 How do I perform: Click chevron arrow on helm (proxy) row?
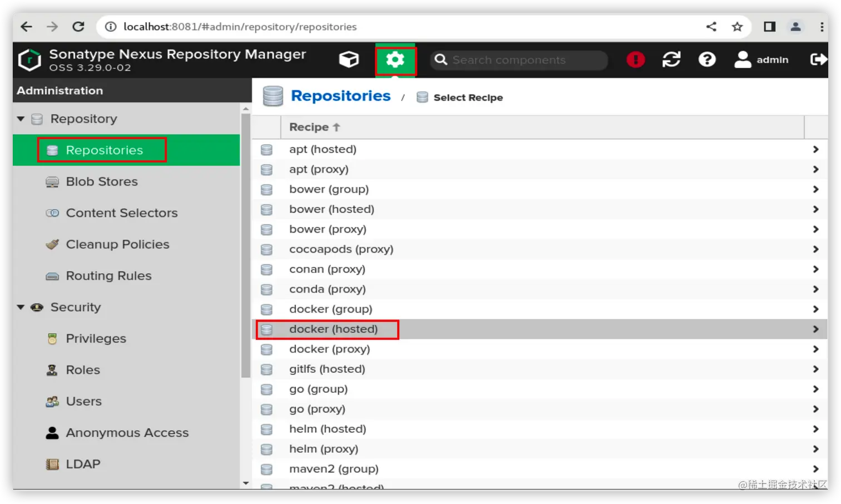point(815,449)
